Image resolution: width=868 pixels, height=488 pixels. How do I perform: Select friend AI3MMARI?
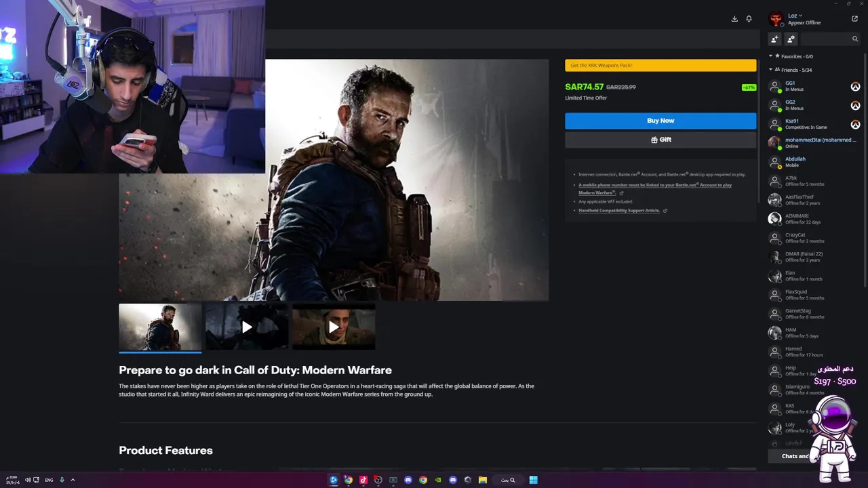(x=814, y=219)
